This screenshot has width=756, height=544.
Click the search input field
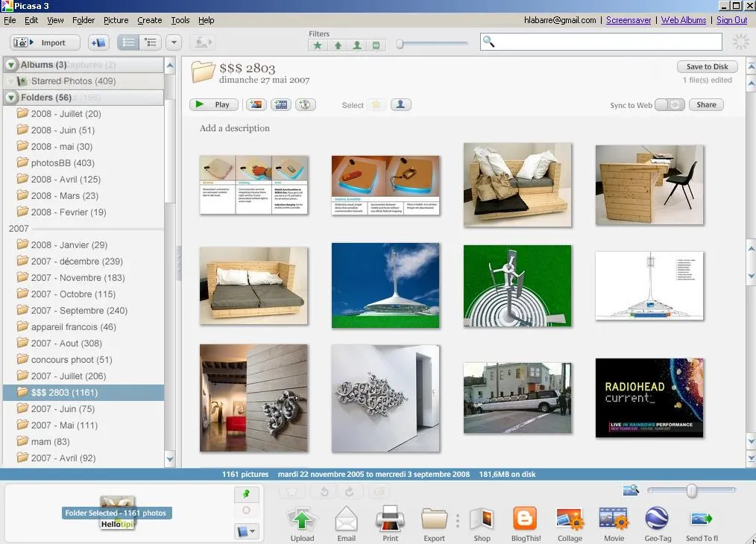pyautogui.click(x=601, y=42)
